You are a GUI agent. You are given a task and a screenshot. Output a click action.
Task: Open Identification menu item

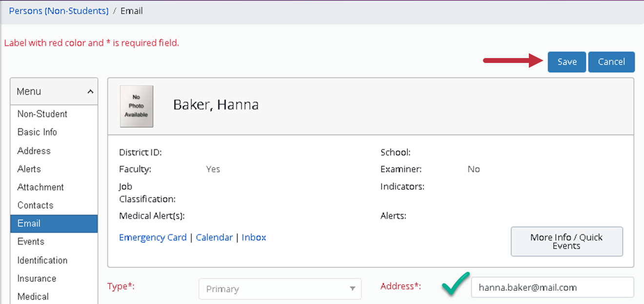[x=42, y=260]
